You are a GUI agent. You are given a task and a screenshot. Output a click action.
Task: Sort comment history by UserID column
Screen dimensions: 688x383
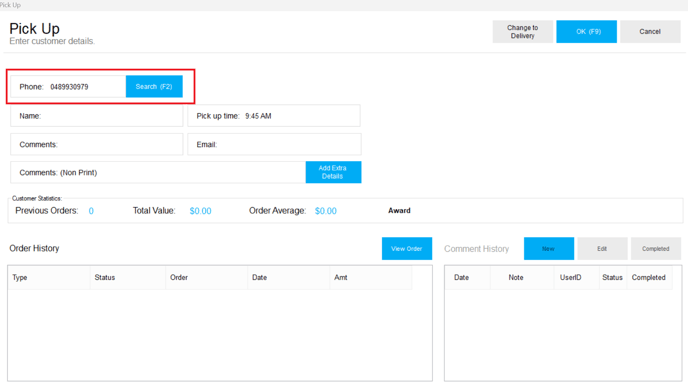[577, 278]
